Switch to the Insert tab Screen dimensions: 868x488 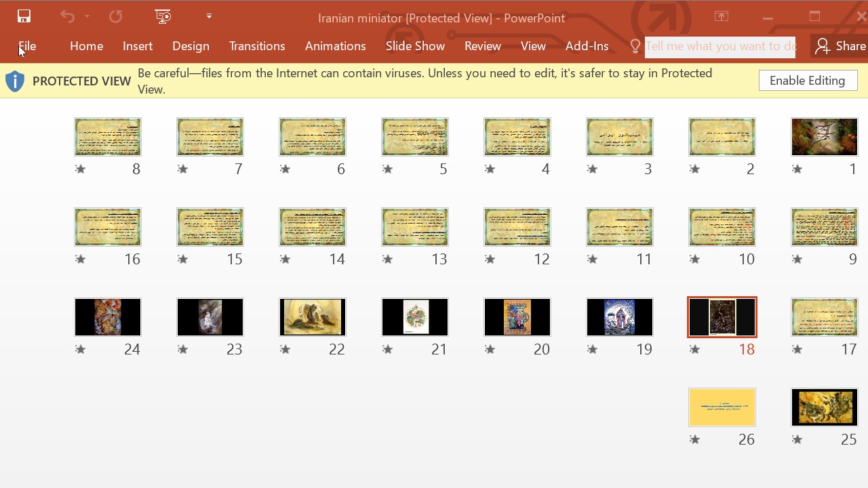138,46
